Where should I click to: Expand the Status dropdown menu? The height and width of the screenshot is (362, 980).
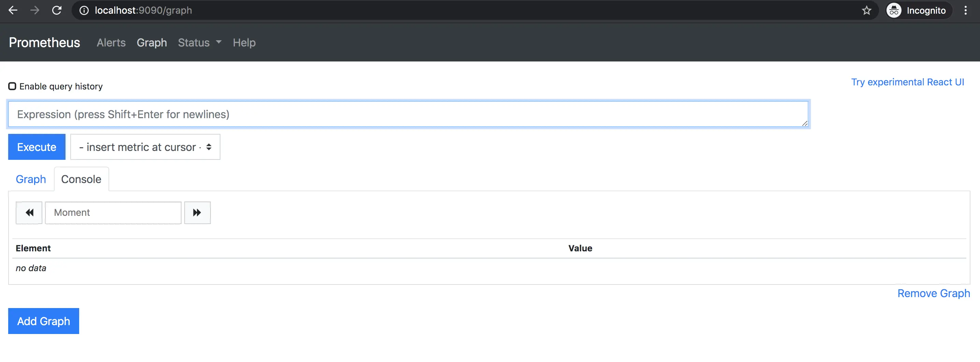click(x=200, y=43)
